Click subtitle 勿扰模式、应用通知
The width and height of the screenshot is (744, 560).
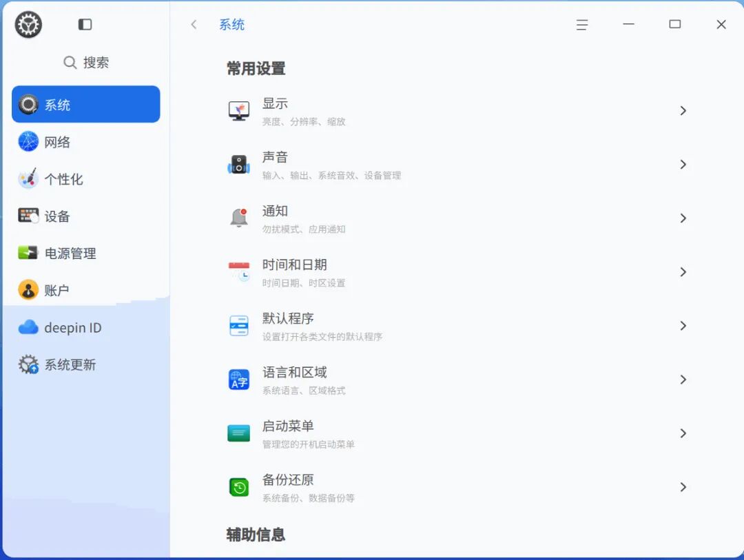coord(304,229)
